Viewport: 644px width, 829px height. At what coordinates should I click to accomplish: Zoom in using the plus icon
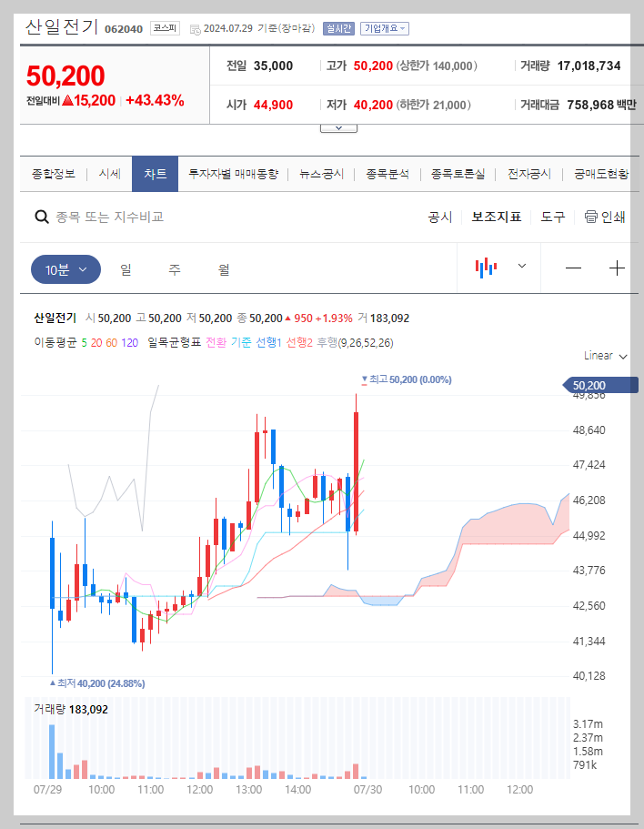point(618,268)
